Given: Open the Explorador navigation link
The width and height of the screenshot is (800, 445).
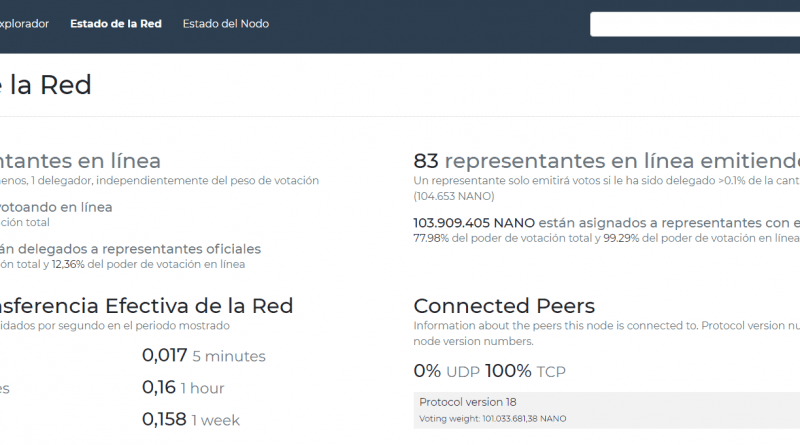Looking at the screenshot, I should [x=24, y=24].
